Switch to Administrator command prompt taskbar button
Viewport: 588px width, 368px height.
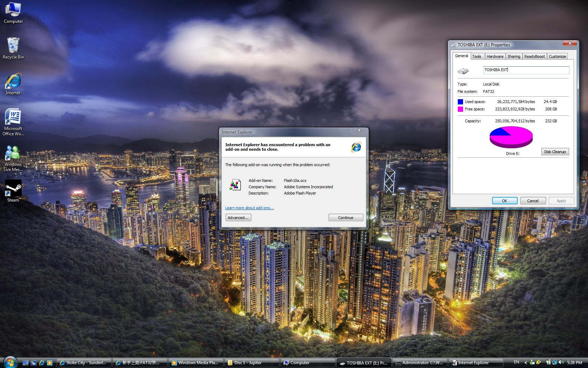tap(420, 363)
